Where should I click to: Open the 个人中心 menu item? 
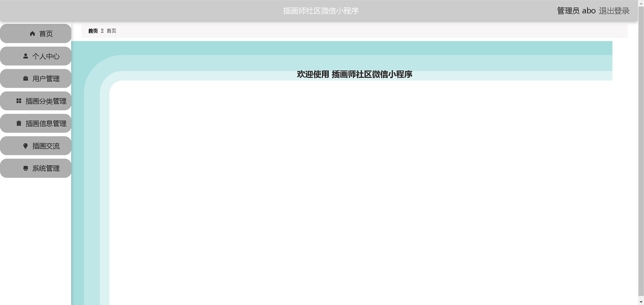tap(46, 56)
